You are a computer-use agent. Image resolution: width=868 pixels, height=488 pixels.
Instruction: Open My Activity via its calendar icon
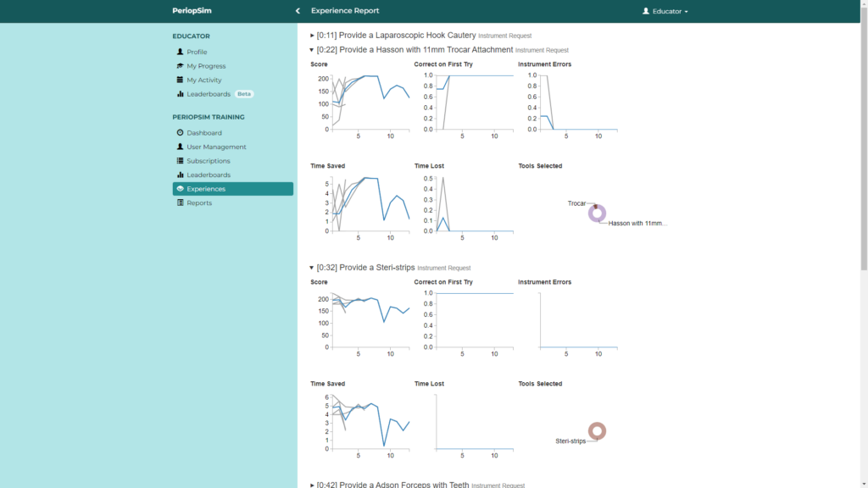[178, 80]
